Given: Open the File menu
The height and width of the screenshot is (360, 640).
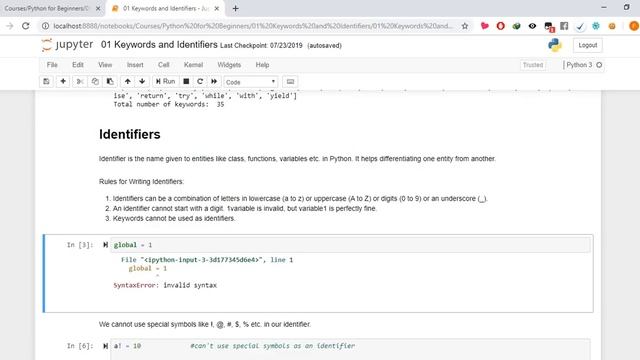Looking at the screenshot, I should tap(52, 65).
